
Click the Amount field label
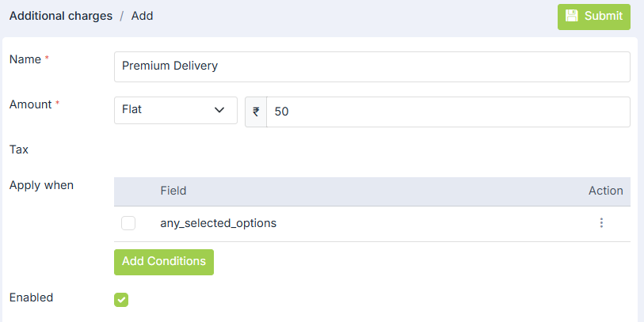point(30,104)
